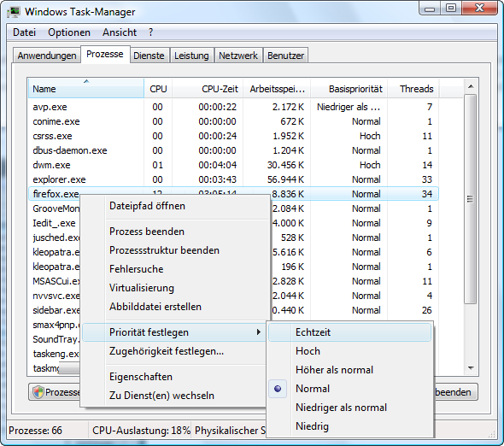This screenshot has width=504, height=446.
Task: Select the firefox.exe process row
Action: click(x=233, y=194)
